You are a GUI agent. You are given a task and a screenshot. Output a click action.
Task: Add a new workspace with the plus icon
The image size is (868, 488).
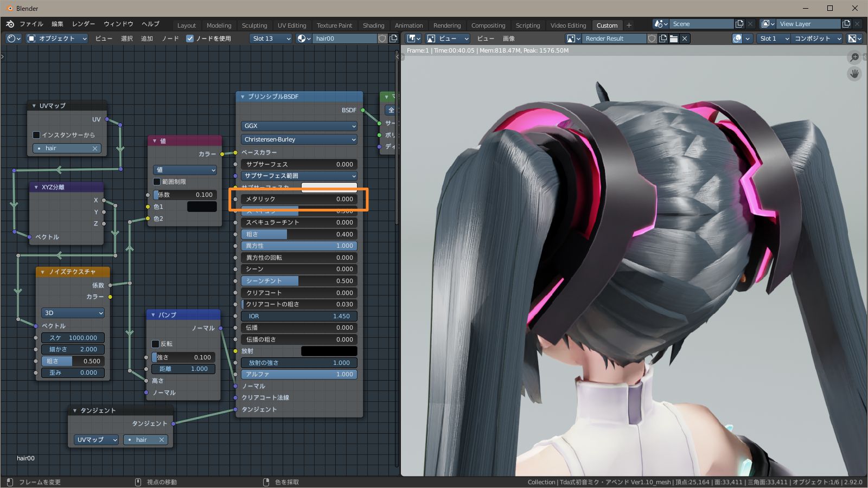[629, 25]
